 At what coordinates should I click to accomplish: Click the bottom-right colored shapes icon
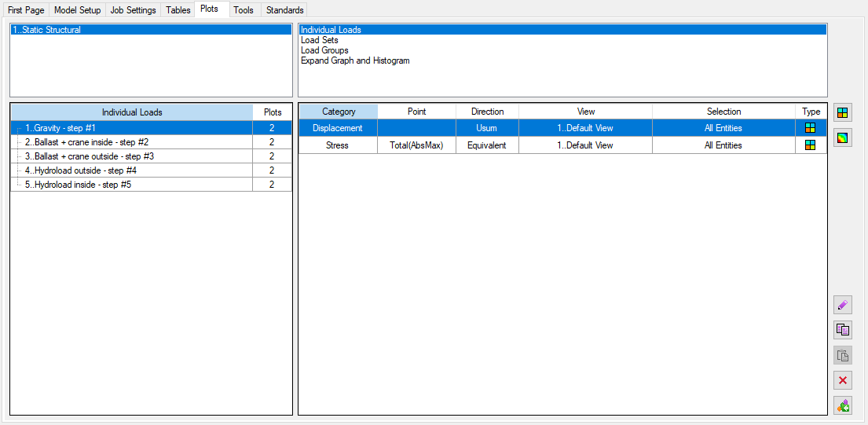[x=842, y=405]
